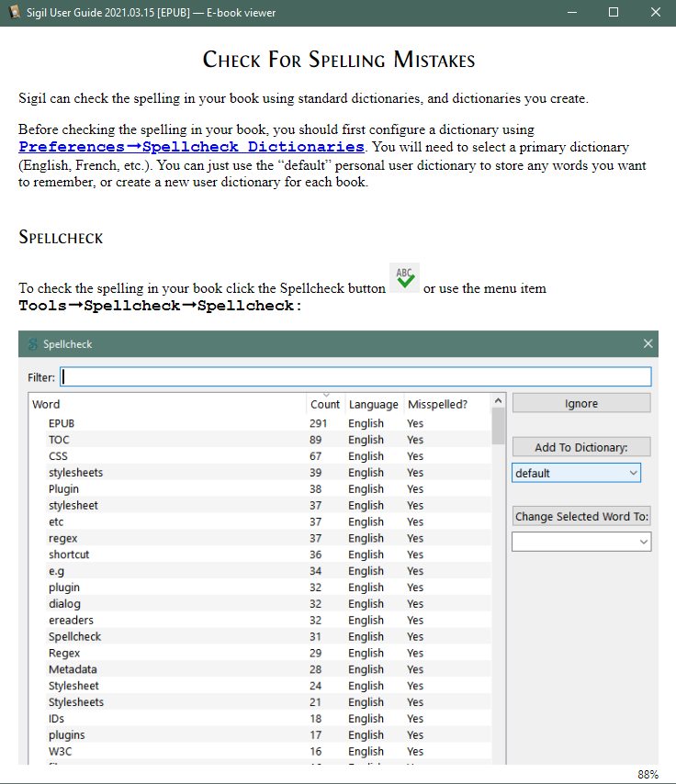
Task: Open the Preferences→Spellcheck Dictionaries link
Action: point(191,147)
